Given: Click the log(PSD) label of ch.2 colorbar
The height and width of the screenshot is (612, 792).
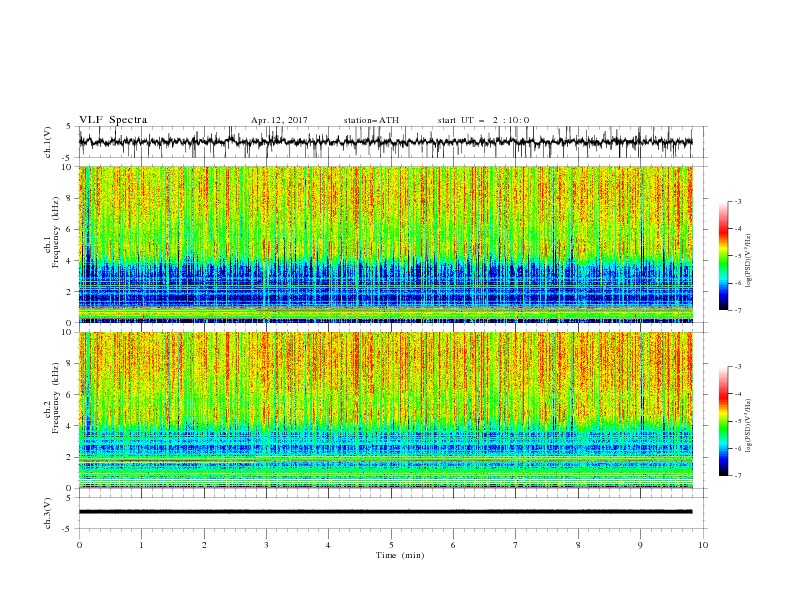Looking at the screenshot, I should tap(749, 425).
